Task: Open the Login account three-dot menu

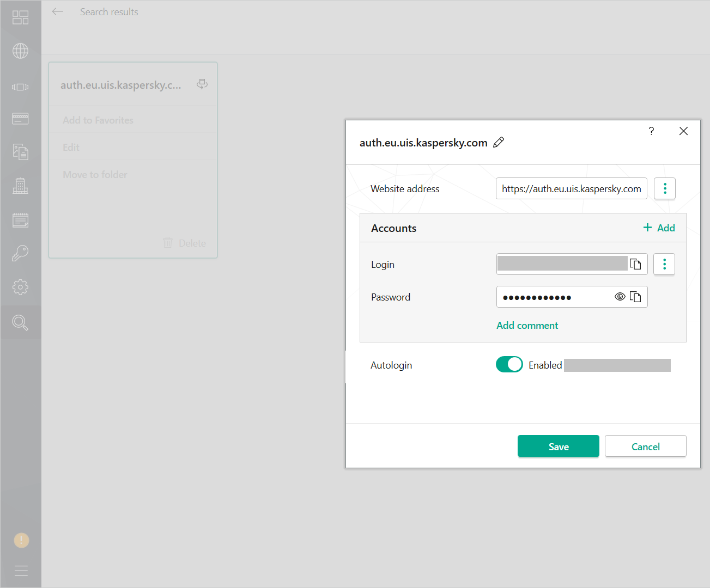Action: tap(664, 264)
